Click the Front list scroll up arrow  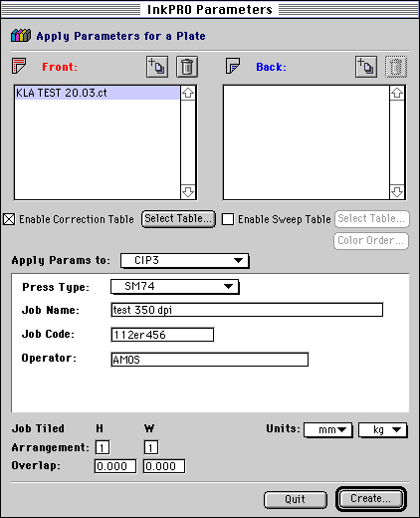(188, 93)
